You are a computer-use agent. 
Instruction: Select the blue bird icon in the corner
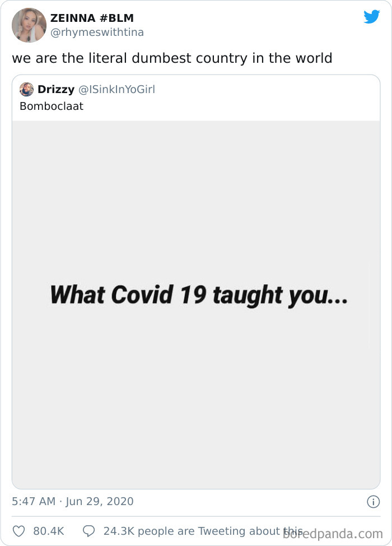click(x=371, y=17)
